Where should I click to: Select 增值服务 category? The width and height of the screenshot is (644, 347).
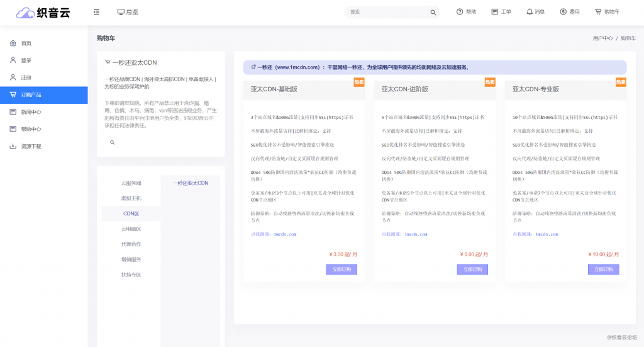point(131,259)
